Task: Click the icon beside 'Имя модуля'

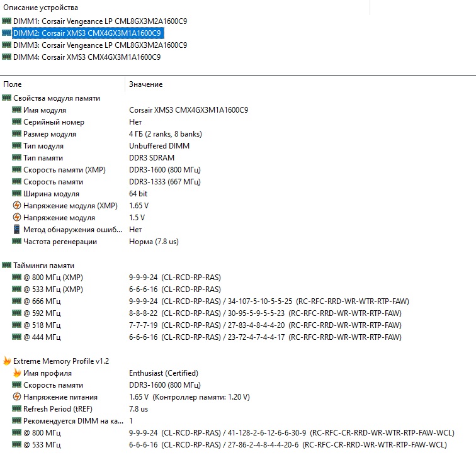Action: 17,110
